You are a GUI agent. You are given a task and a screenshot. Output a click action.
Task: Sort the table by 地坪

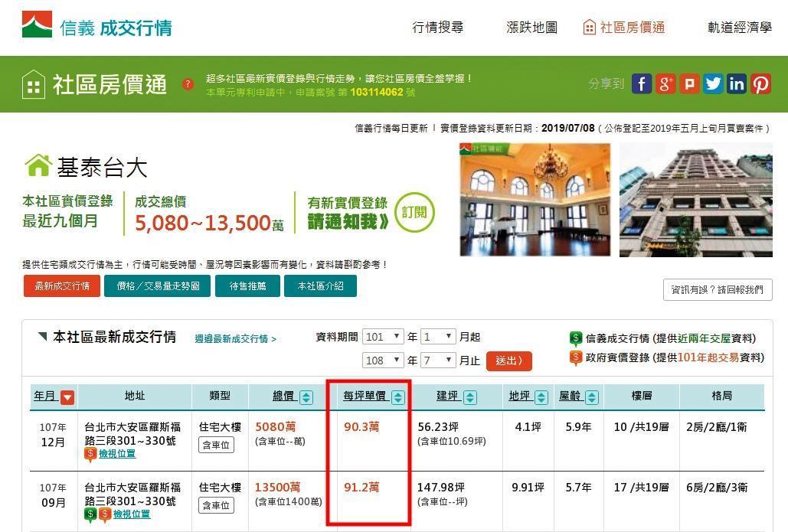pyautogui.click(x=541, y=397)
